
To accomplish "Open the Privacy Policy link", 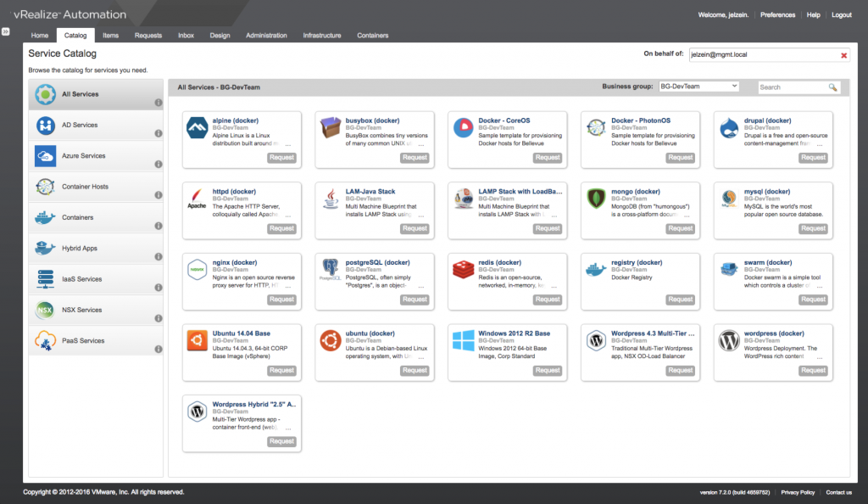I will pos(798,492).
